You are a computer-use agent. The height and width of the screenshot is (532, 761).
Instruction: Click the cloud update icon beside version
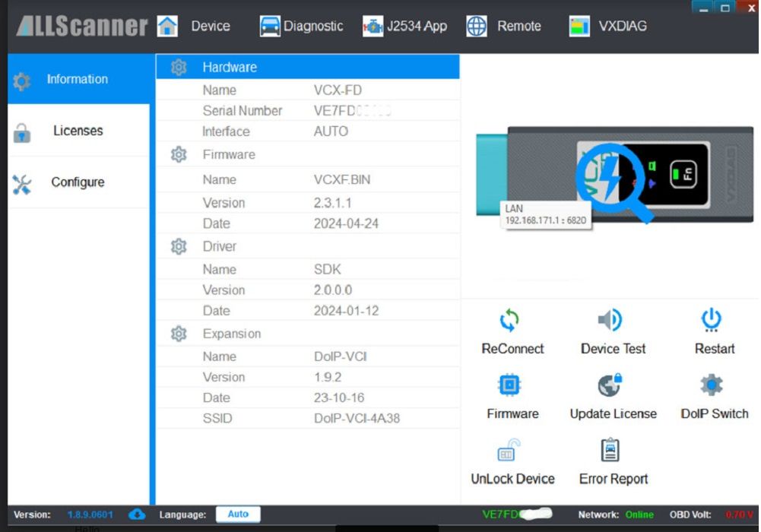coord(138,515)
